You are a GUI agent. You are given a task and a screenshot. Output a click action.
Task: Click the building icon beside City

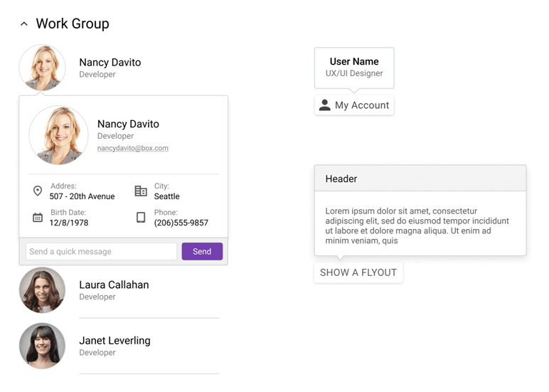(141, 191)
